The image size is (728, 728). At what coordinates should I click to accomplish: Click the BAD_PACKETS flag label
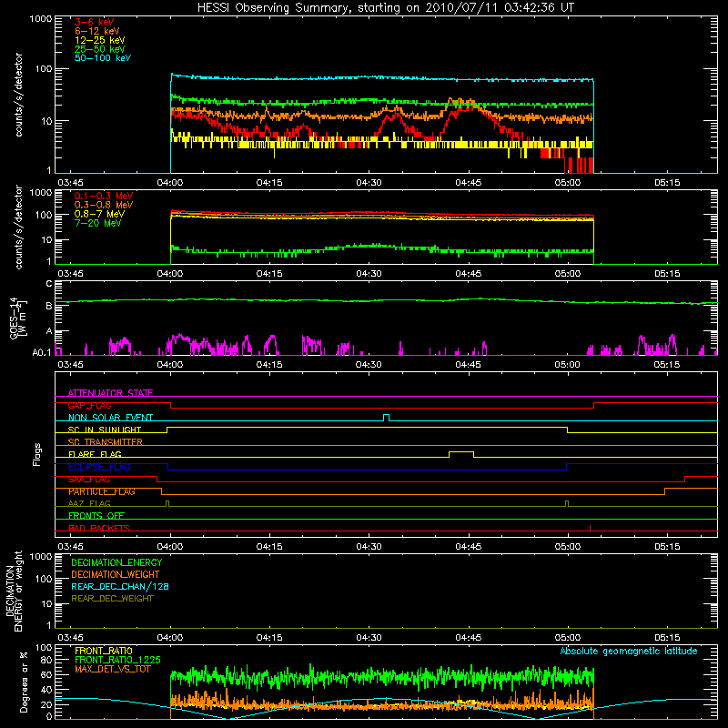[x=99, y=528]
